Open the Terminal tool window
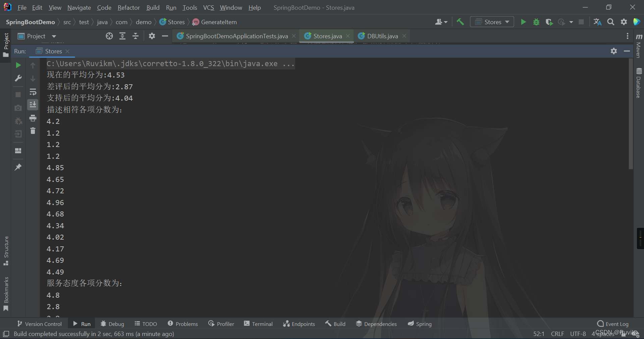This screenshot has height=339, width=644. click(258, 324)
